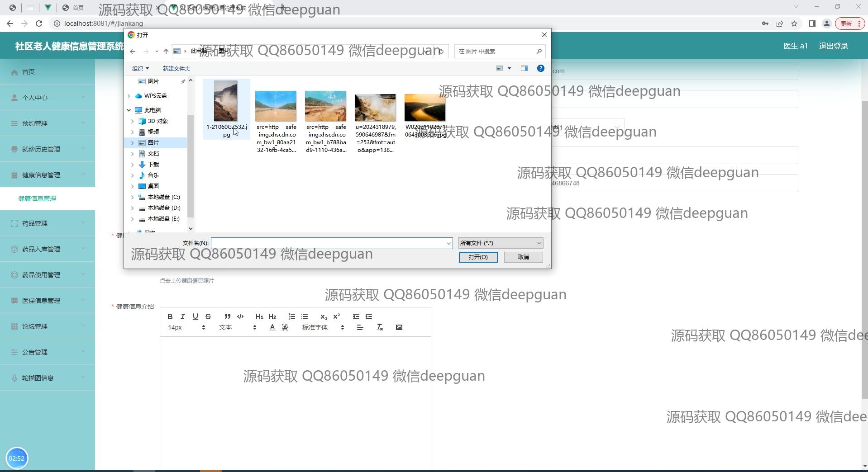Click the strikethrough icon in editor toolbar
The height and width of the screenshot is (472, 868).
(208, 316)
